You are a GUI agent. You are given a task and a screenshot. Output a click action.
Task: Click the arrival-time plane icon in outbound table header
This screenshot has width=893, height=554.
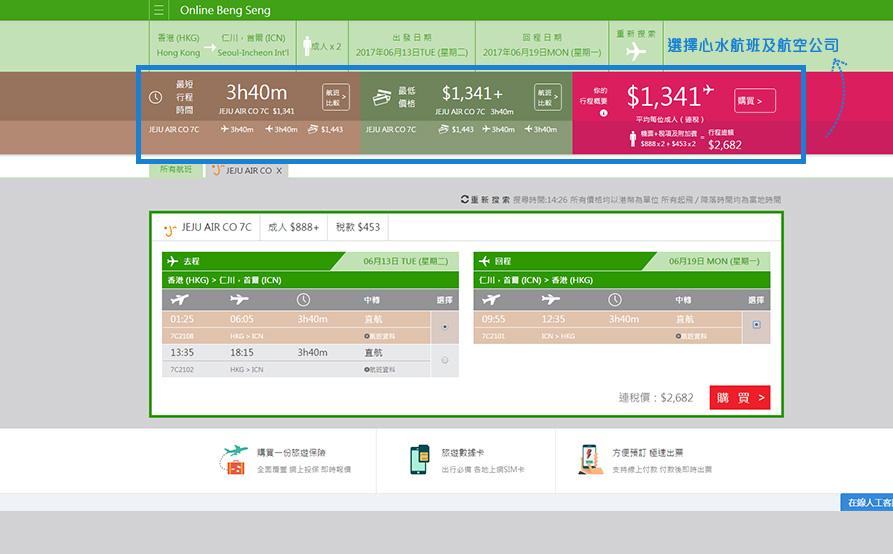point(239,299)
